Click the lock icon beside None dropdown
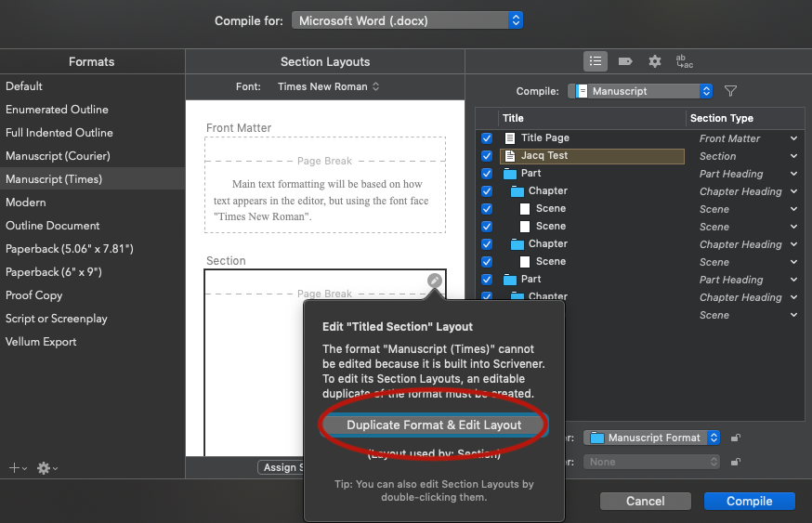 (736, 462)
